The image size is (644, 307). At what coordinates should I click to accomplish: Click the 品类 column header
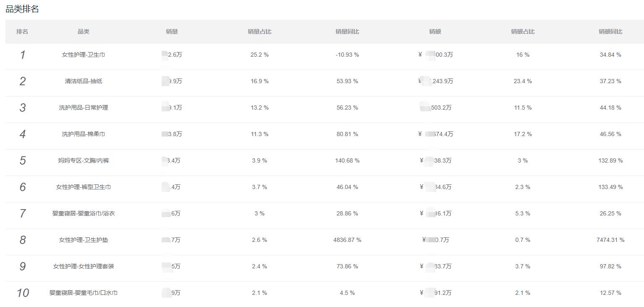pyautogui.click(x=84, y=31)
